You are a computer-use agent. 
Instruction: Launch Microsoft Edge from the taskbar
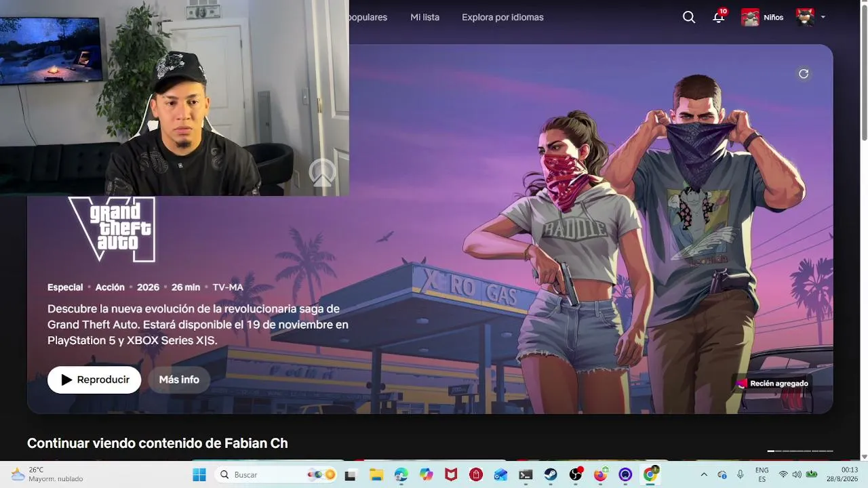pos(401,475)
